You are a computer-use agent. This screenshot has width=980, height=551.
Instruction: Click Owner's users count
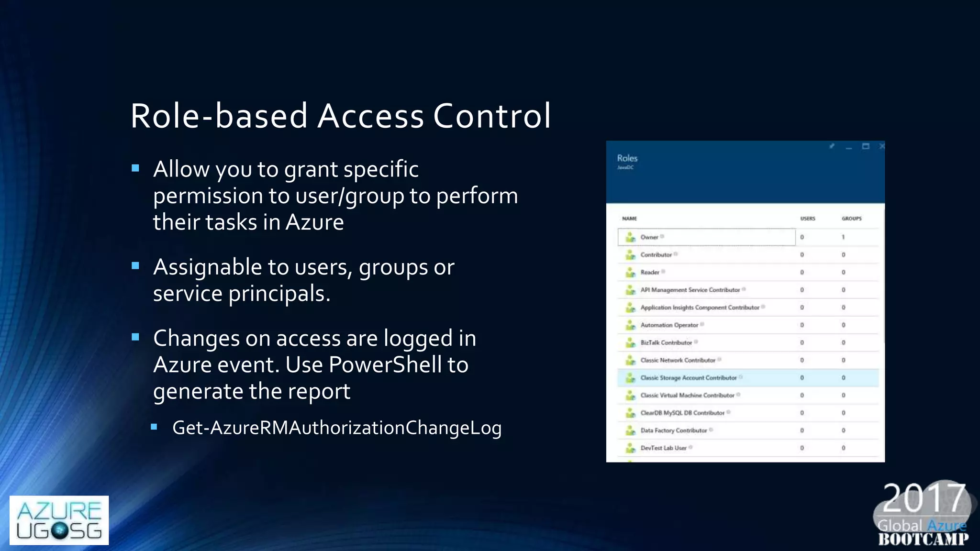tap(802, 237)
